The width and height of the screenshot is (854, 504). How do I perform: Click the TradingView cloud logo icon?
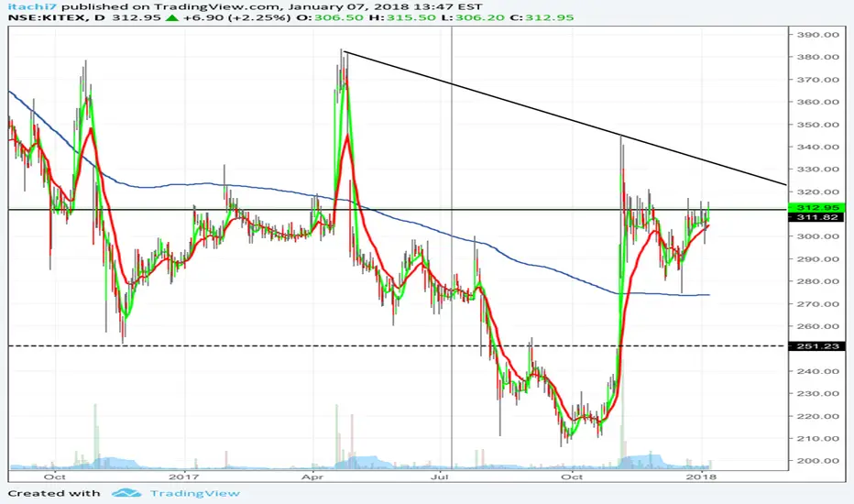(126, 493)
